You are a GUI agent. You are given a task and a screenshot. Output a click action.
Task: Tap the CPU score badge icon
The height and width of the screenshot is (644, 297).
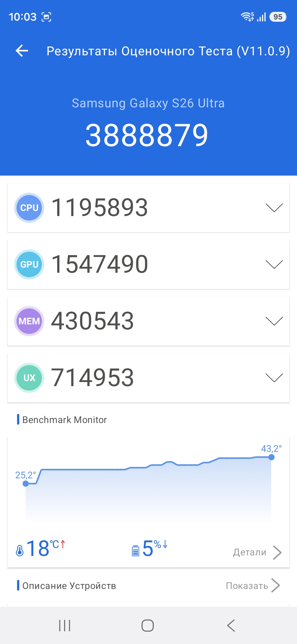(x=29, y=208)
